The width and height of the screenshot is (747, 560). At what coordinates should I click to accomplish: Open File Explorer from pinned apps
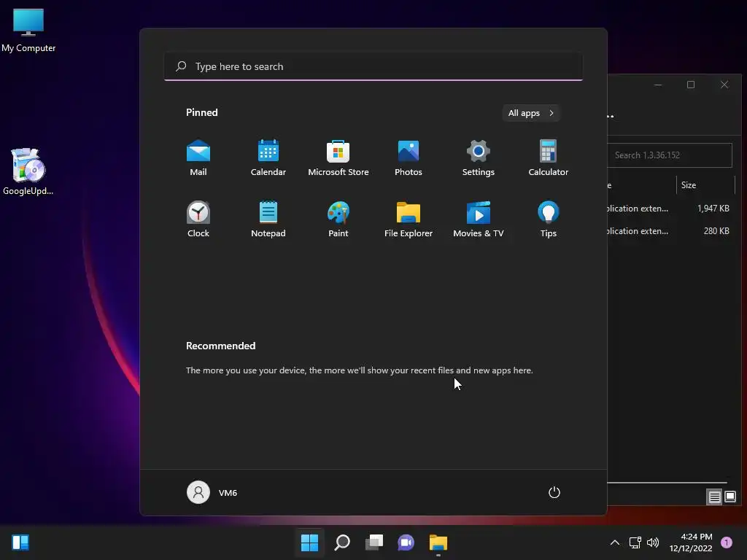[x=409, y=219]
